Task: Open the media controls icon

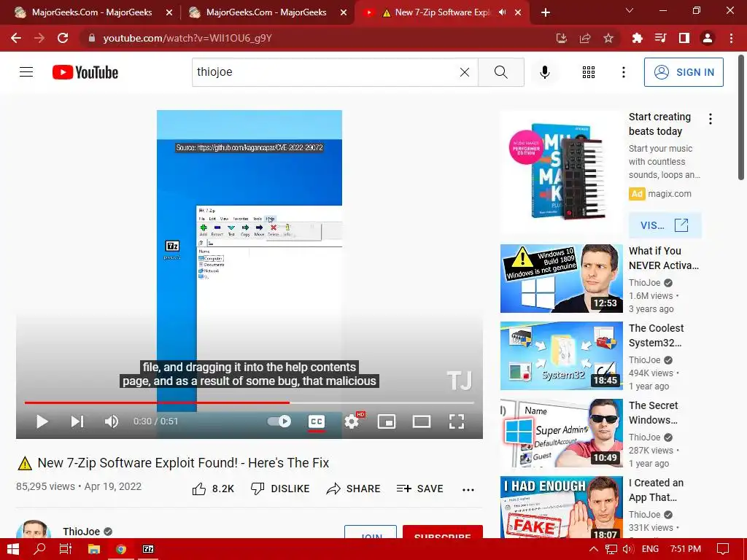Action: coord(660,38)
